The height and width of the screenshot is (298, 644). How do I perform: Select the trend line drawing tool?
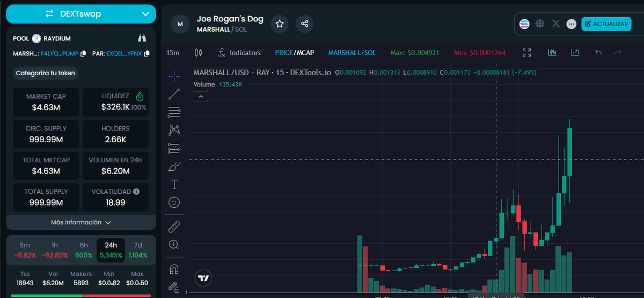click(x=174, y=94)
